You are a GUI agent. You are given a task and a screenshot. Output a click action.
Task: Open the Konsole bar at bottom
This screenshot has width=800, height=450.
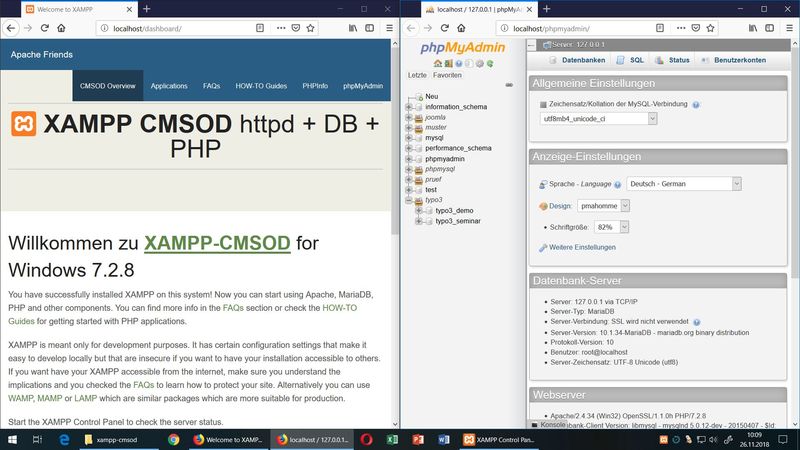(548, 424)
